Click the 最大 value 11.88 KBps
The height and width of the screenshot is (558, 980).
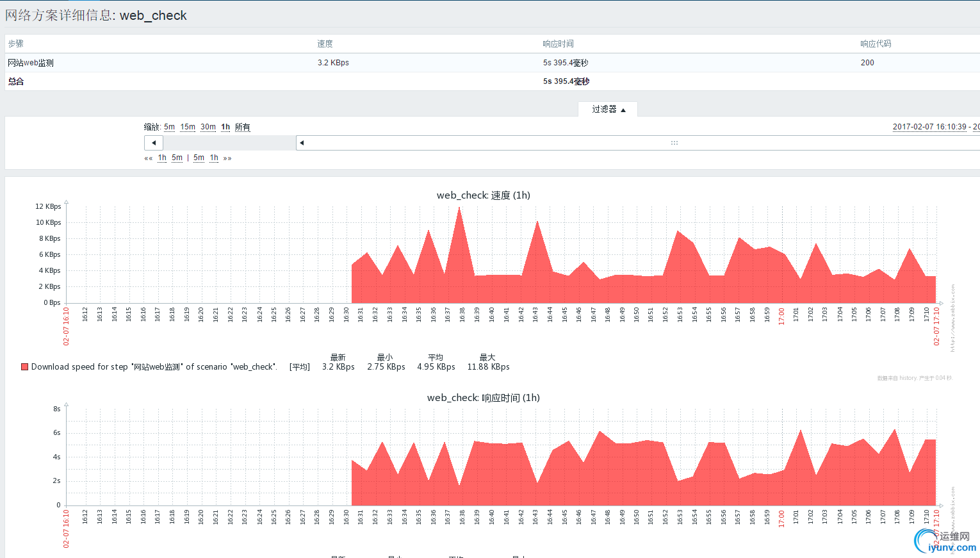488,367
